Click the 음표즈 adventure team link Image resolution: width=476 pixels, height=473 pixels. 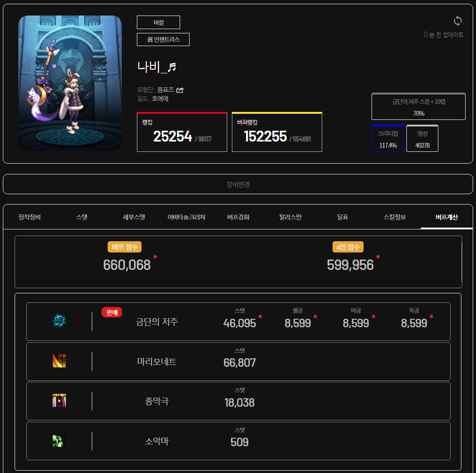coord(166,90)
